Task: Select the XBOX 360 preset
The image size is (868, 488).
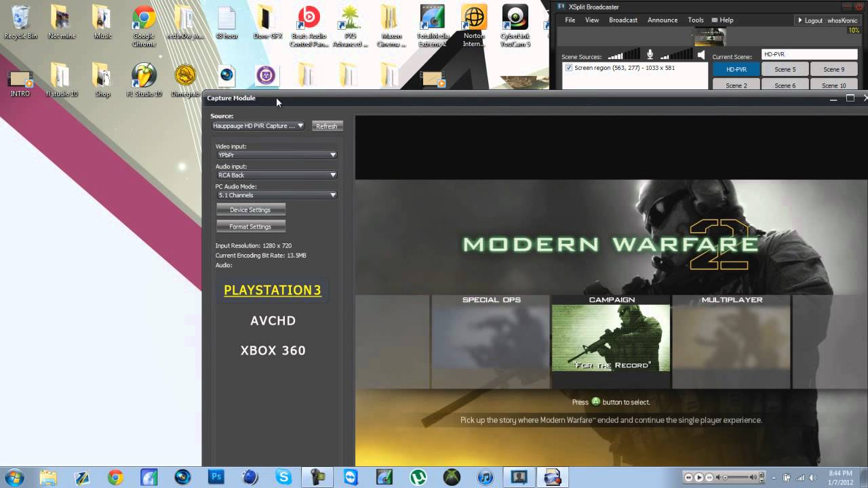Action: point(273,350)
